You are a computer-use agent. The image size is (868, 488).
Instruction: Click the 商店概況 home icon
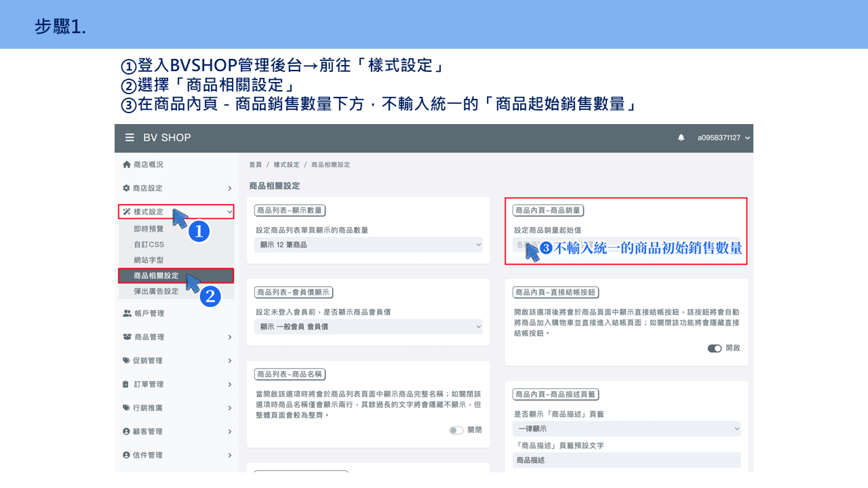(x=126, y=165)
